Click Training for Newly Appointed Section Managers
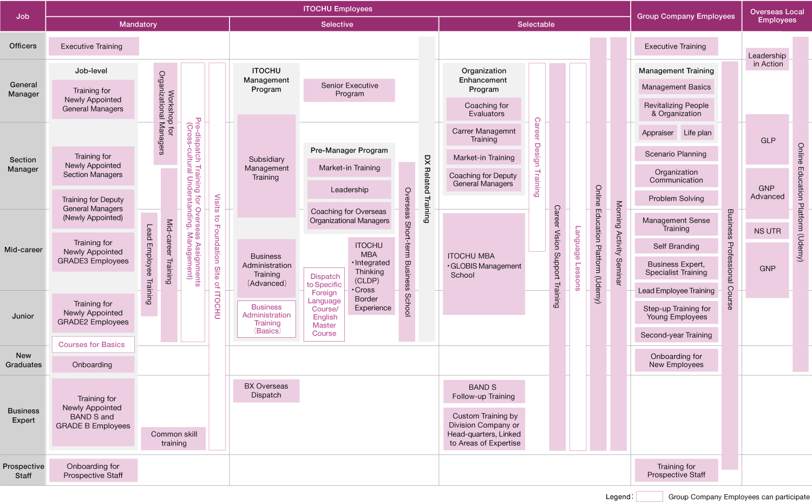 coord(93,166)
